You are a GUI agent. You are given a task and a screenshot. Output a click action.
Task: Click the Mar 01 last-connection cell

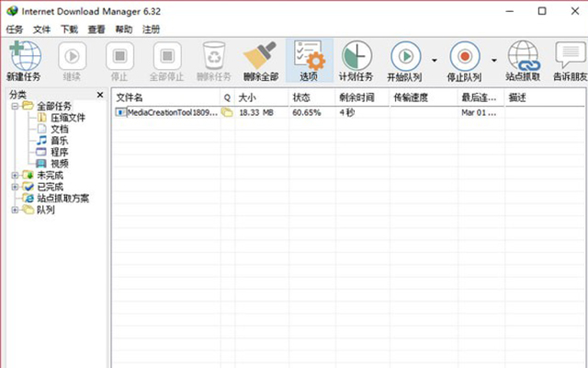pyautogui.click(x=479, y=112)
